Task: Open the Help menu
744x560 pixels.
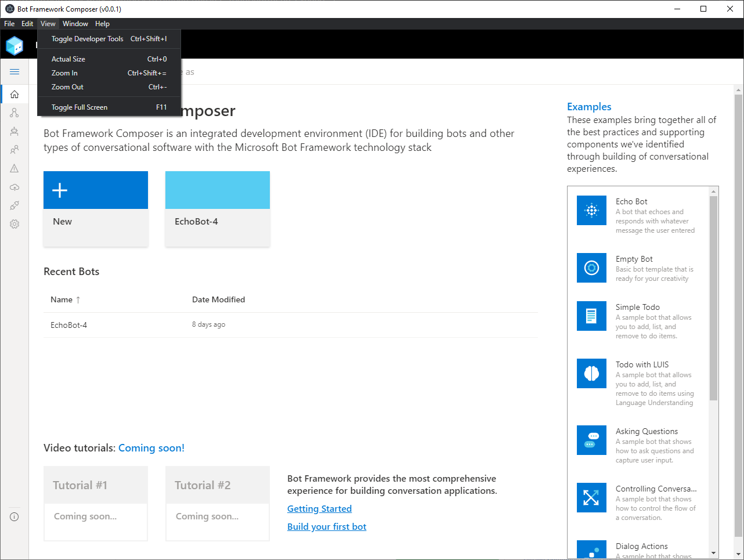Action: [x=103, y=24]
